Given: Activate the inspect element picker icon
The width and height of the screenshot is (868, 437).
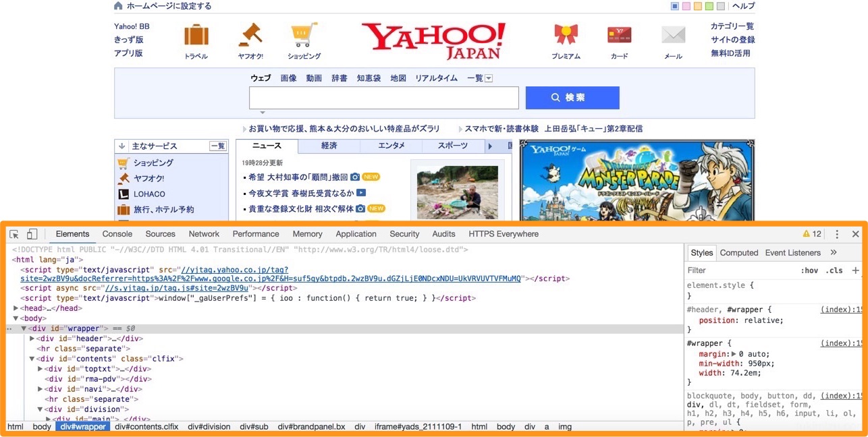Looking at the screenshot, I should coord(14,234).
